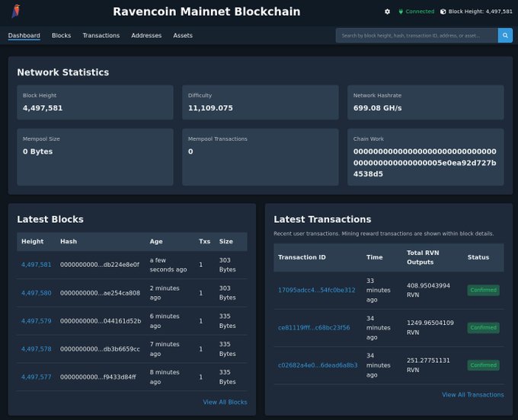Click the Size column header
Screen dimensions: 518x420
coord(226,241)
